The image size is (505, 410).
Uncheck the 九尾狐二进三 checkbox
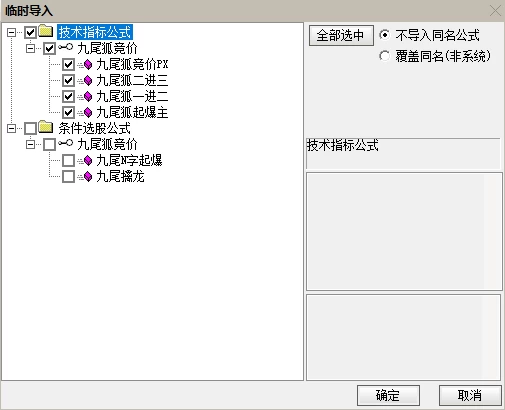pyautogui.click(x=68, y=80)
